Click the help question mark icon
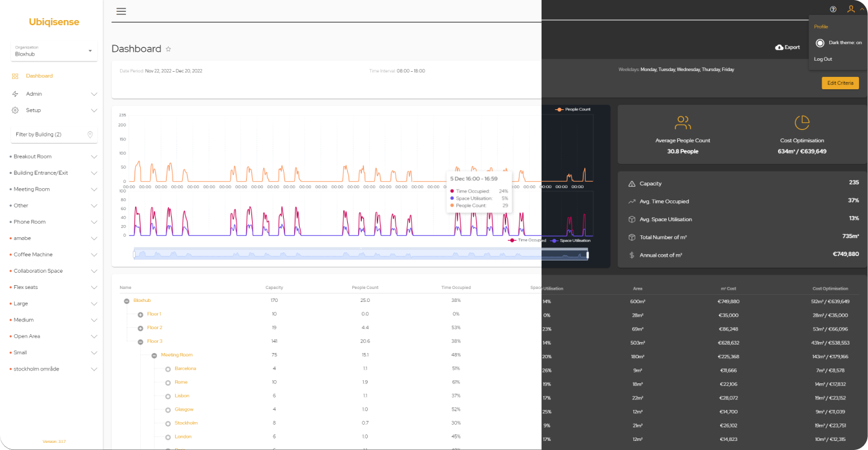The height and width of the screenshot is (450, 868). 833,9
